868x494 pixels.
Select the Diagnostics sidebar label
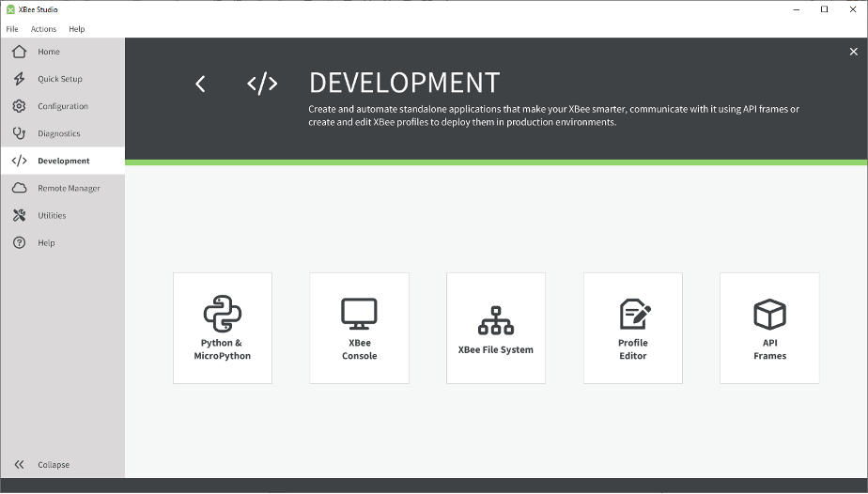(58, 133)
